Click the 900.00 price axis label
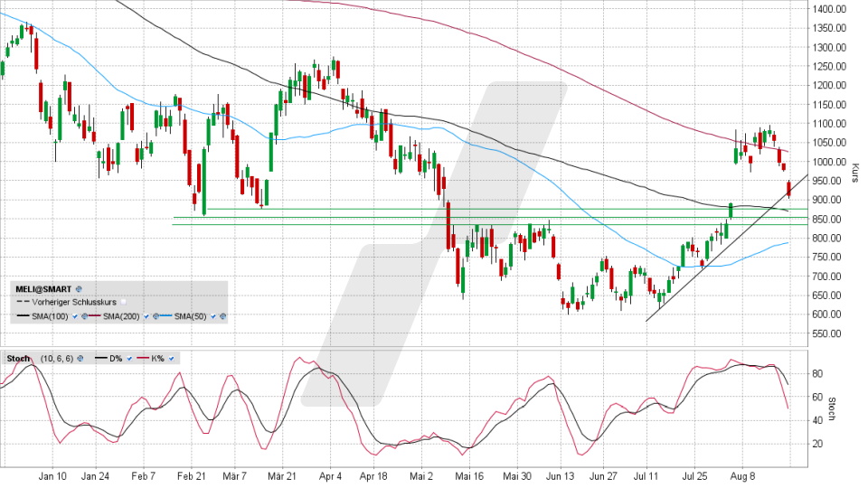 pyautogui.click(x=826, y=200)
